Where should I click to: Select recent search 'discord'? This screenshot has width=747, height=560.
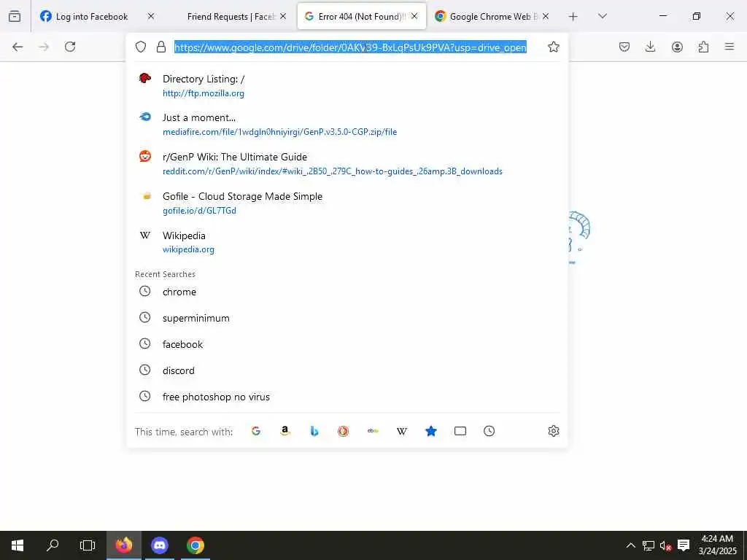pos(347,370)
